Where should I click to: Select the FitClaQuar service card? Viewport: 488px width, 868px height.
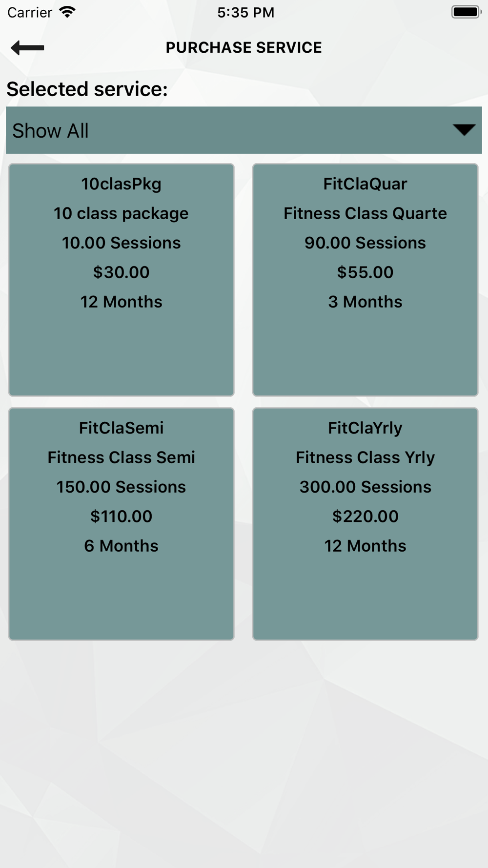[x=365, y=280]
